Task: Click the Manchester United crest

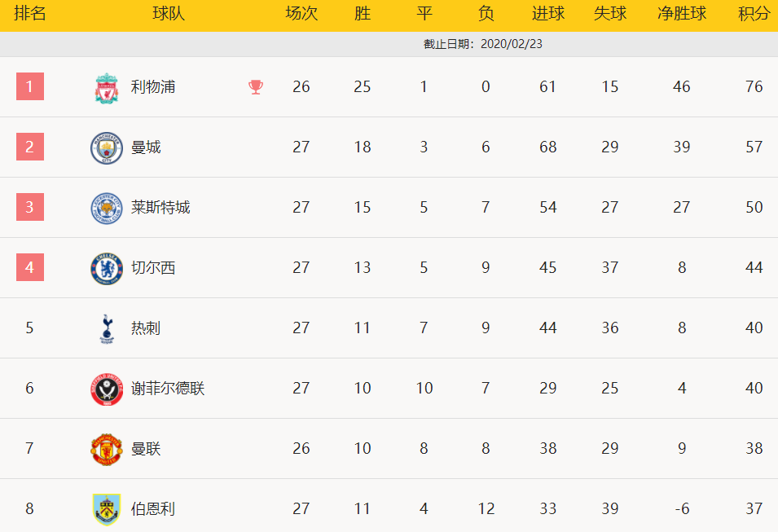Action: click(x=107, y=449)
